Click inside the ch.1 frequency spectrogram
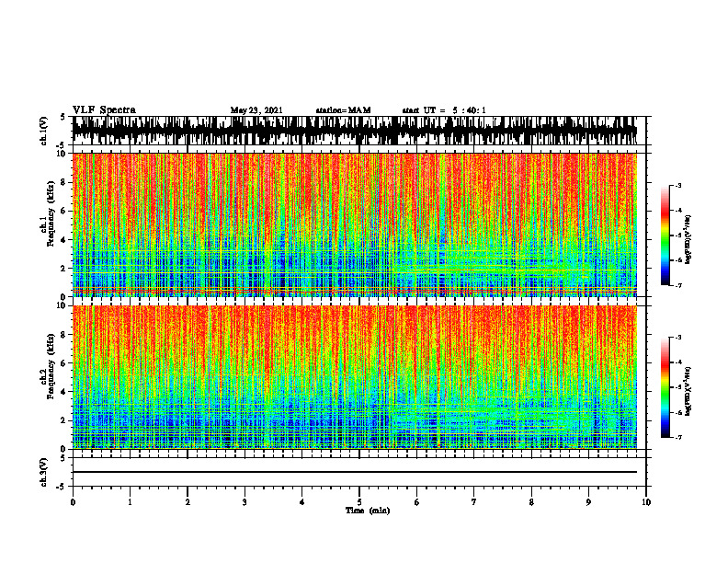The height and width of the screenshot is (563, 728). point(355,224)
